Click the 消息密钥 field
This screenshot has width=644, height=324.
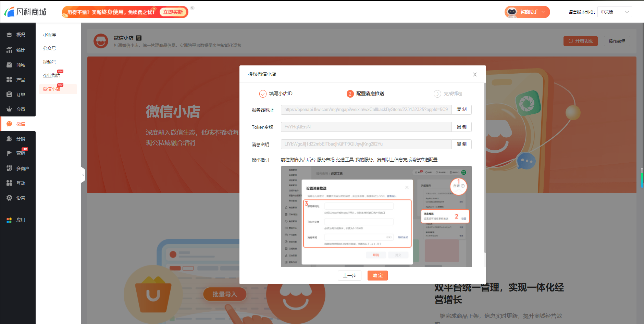coord(366,144)
